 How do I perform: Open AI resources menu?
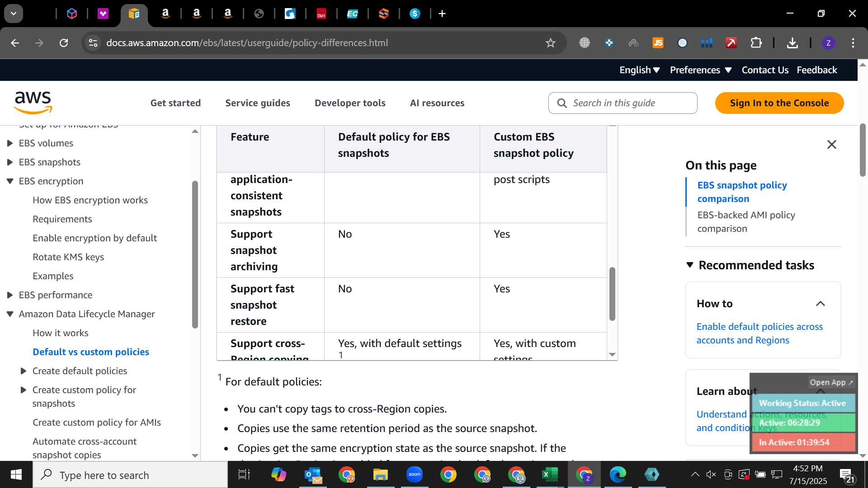point(437,103)
